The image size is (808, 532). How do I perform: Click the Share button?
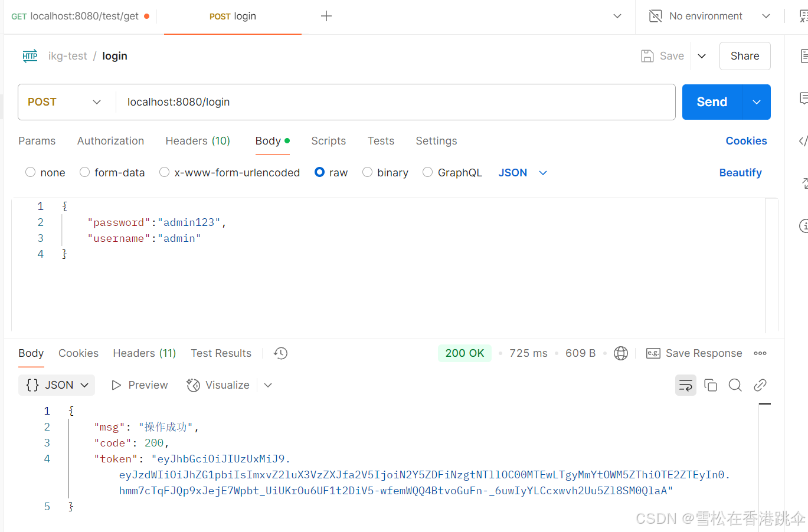(745, 56)
